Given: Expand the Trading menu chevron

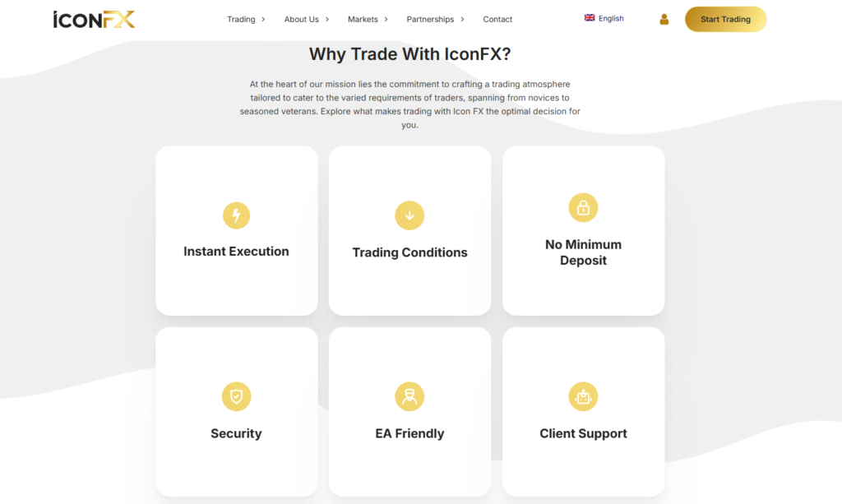Looking at the screenshot, I should click(263, 20).
